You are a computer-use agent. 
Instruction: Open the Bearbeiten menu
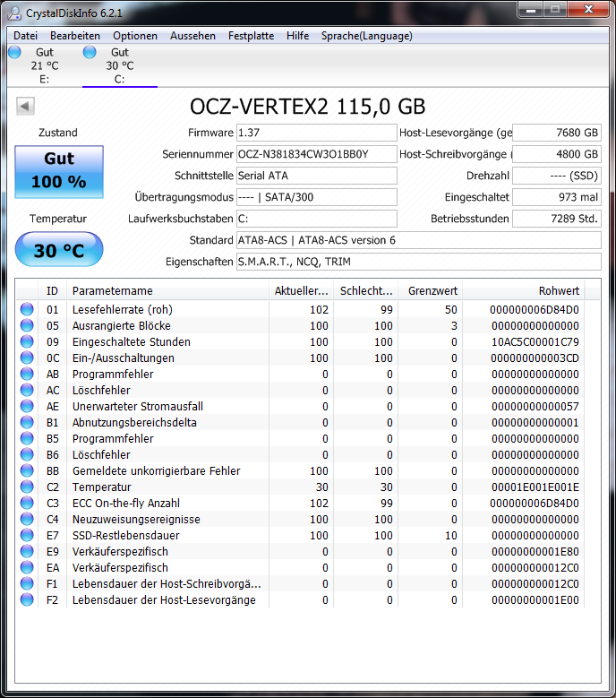tap(74, 36)
